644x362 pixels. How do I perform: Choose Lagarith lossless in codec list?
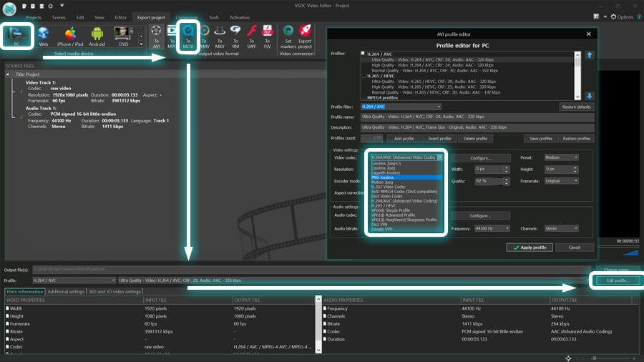pyautogui.click(x=406, y=173)
